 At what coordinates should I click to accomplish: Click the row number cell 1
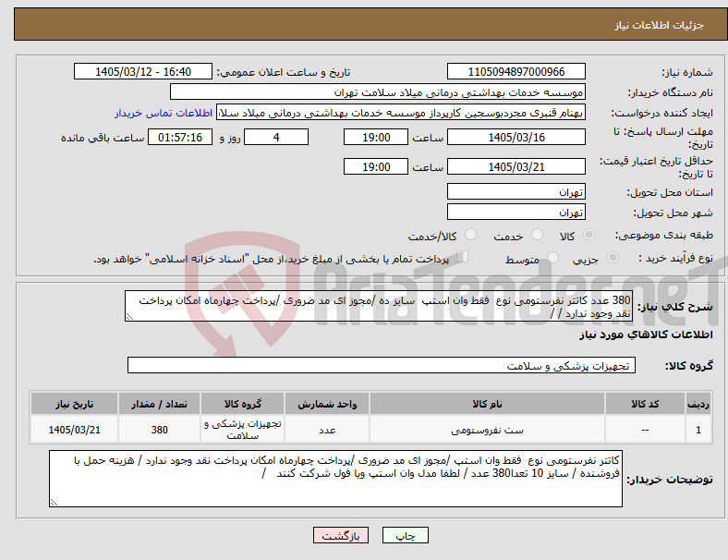[x=698, y=430]
